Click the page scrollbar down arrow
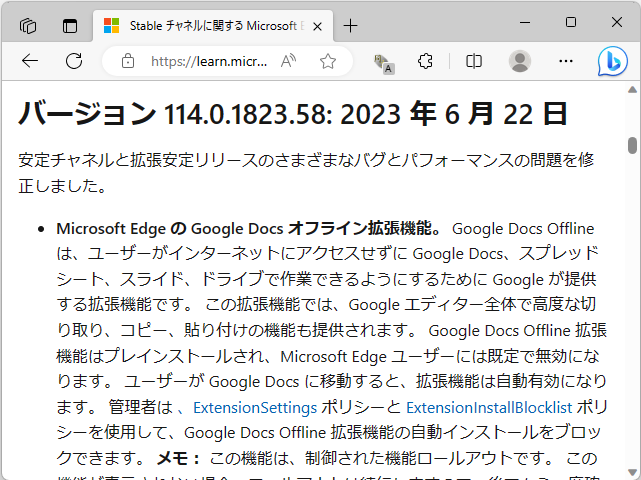The height and width of the screenshot is (480, 641). click(632, 473)
